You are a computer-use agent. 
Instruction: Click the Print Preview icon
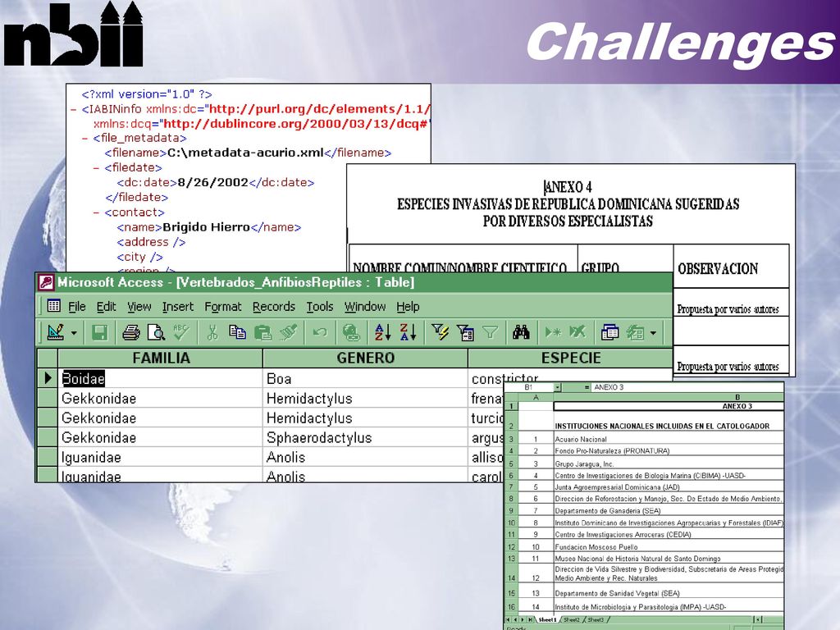(x=156, y=333)
